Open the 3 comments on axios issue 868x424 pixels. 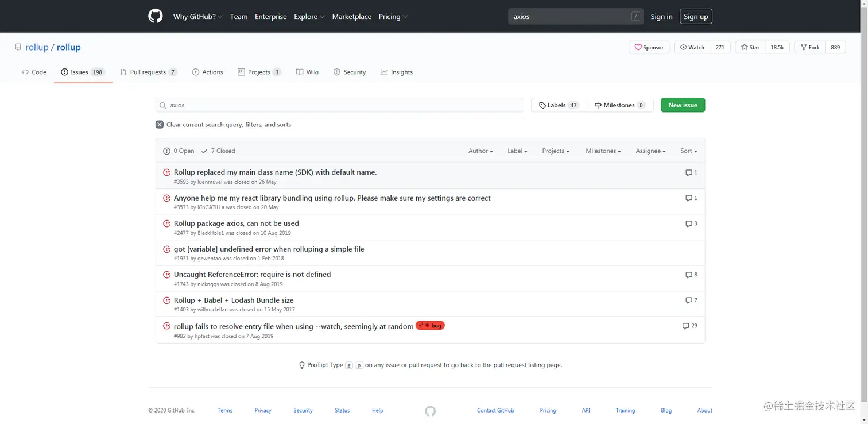tap(691, 223)
